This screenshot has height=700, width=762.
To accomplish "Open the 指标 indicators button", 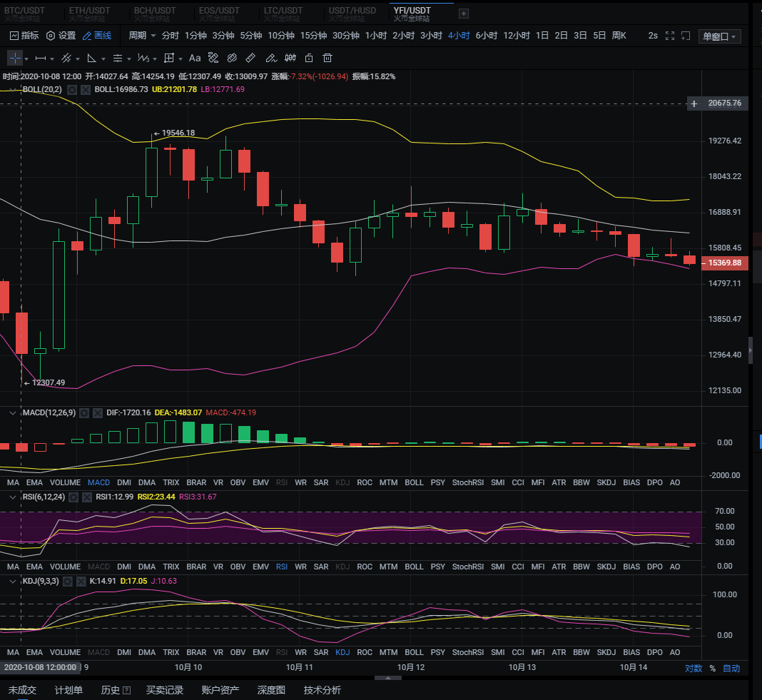I will pos(24,36).
